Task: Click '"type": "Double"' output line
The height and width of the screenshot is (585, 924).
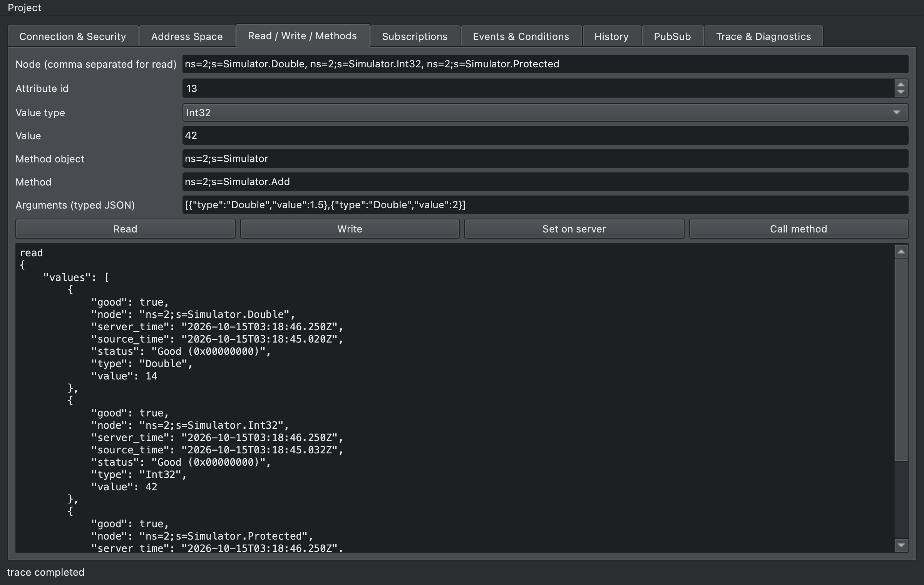Action: (142, 364)
